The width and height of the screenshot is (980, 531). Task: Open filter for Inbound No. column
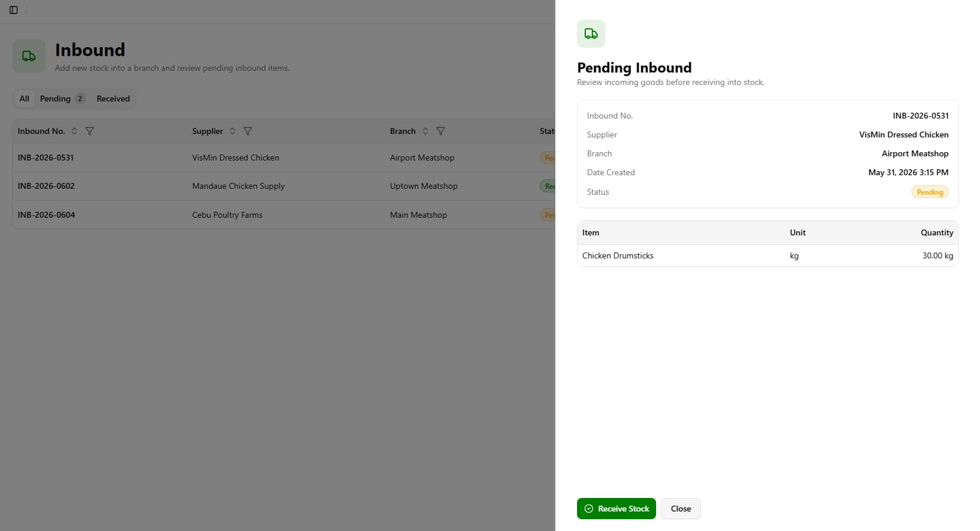90,131
